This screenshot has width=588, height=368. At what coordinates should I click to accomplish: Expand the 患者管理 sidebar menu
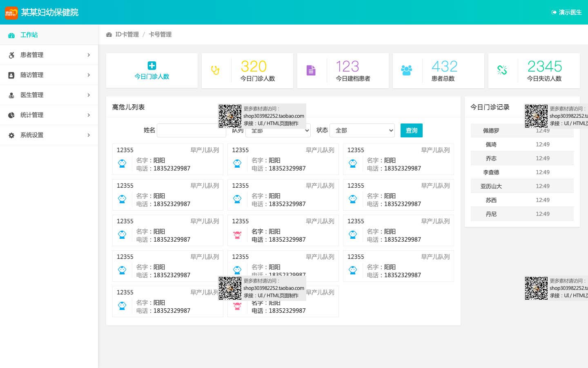[49, 55]
